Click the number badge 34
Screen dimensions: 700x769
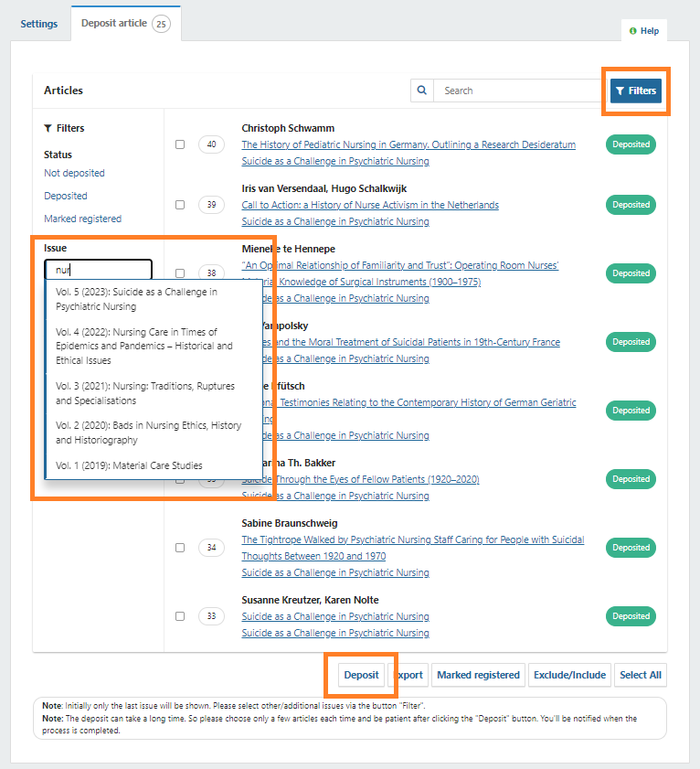tap(211, 548)
